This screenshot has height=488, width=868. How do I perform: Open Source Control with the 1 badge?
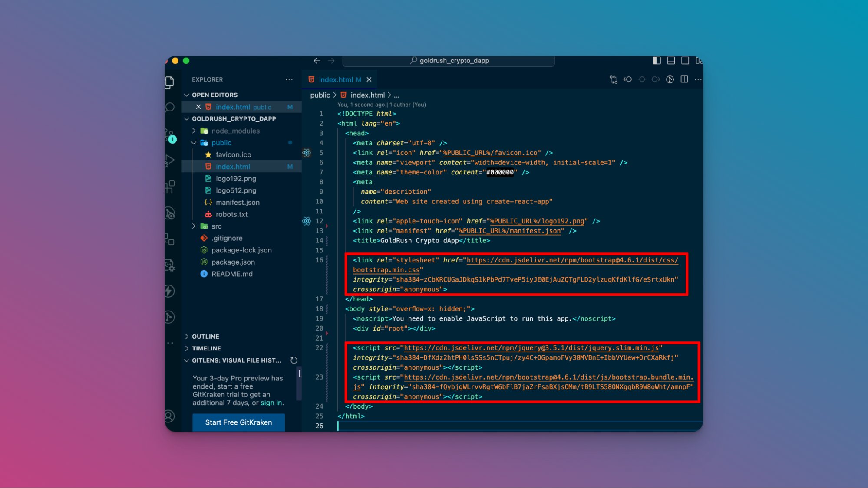(x=170, y=135)
